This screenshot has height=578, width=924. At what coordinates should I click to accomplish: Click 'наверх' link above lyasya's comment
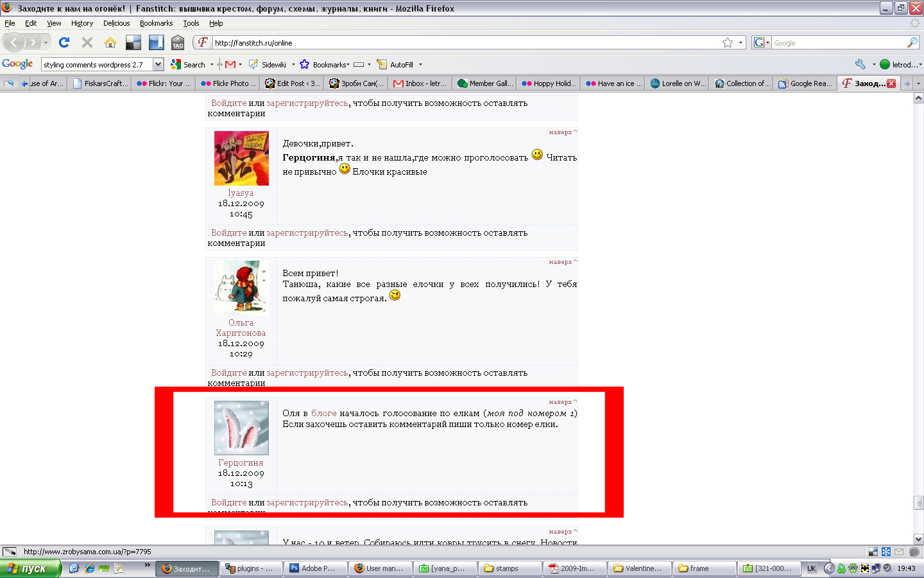[x=560, y=132]
